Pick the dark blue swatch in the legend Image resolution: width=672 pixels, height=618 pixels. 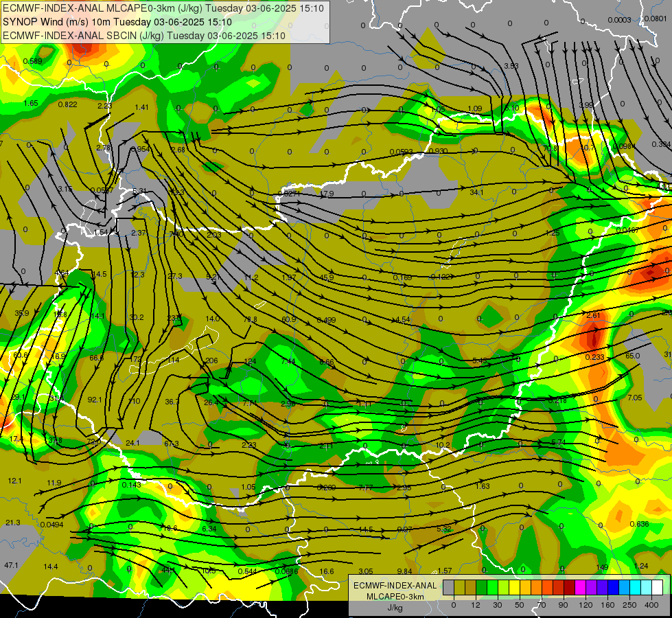point(613,588)
